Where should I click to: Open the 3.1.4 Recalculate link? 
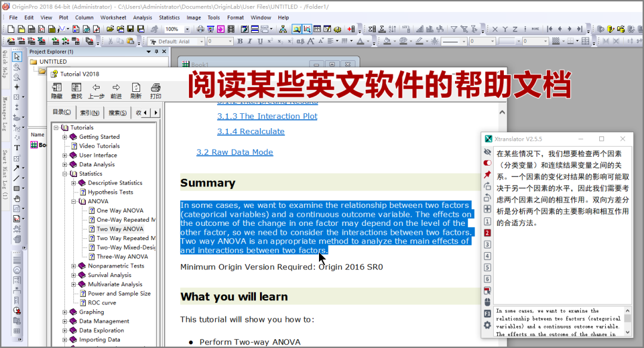tap(250, 131)
